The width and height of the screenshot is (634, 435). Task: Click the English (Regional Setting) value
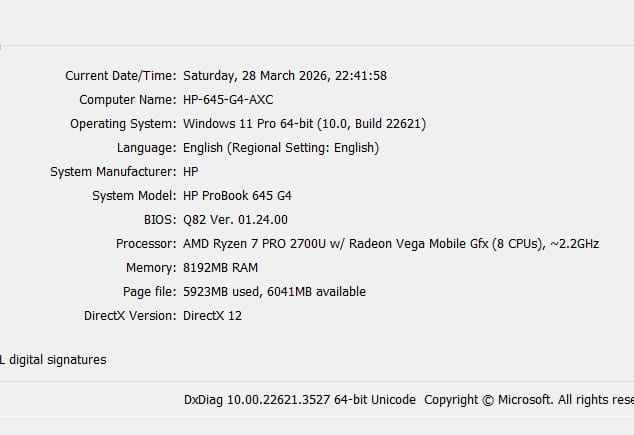(x=281, y=148)
